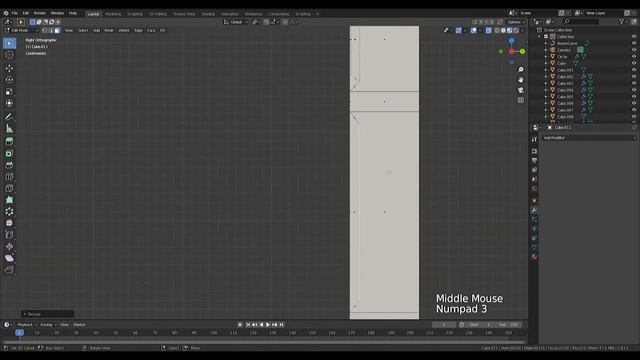Hide Cube.004 in outliner
The width and height of the screenshot is (640, 360).
coord(634,90)
